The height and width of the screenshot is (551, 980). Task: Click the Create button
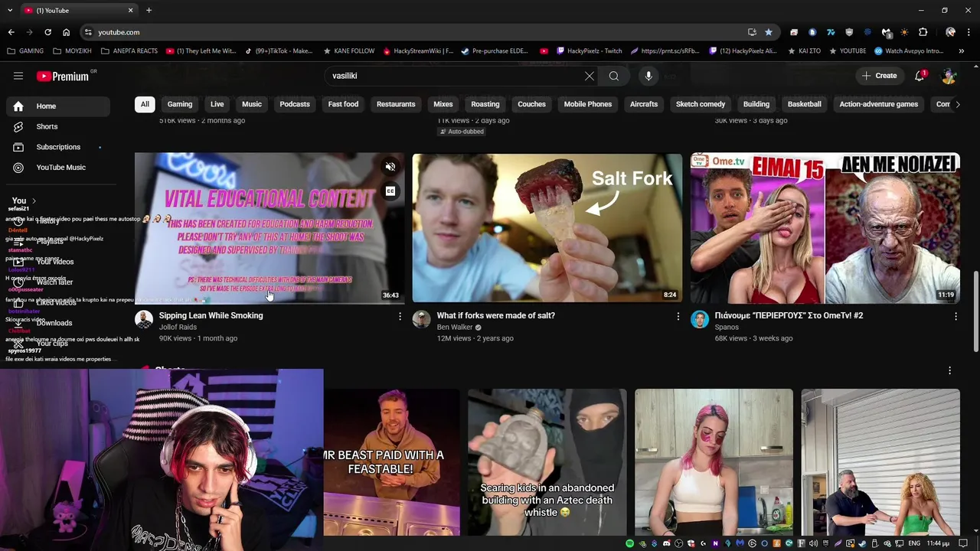point(879,76)
